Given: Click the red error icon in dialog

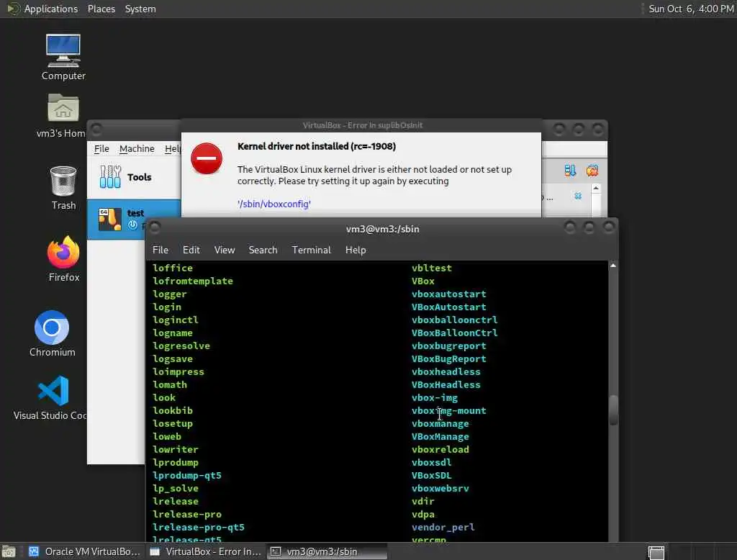Looking at the screenshot, I should click(x=207, y=158).
